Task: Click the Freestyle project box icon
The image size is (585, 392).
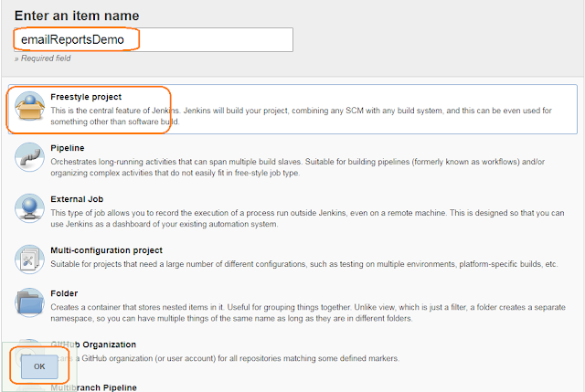Action: 29,108
